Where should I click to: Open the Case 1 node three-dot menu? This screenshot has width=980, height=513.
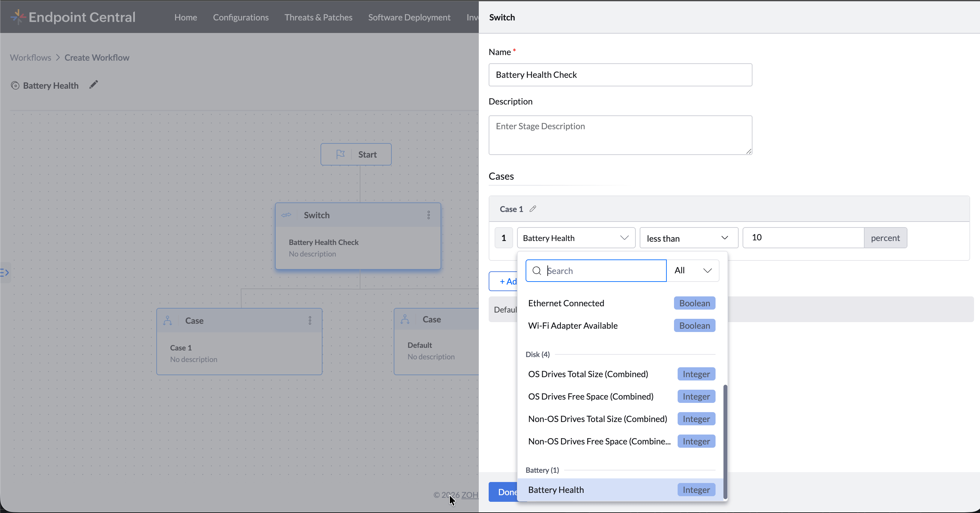pos(310,320)
